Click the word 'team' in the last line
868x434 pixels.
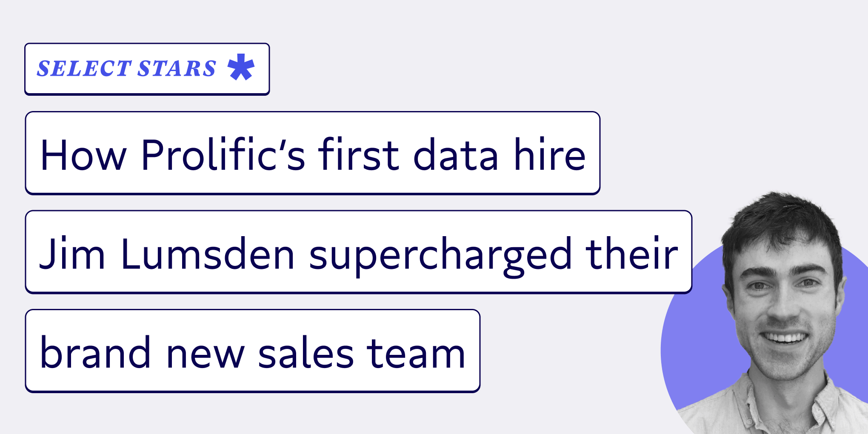click(x=416, y=353)
